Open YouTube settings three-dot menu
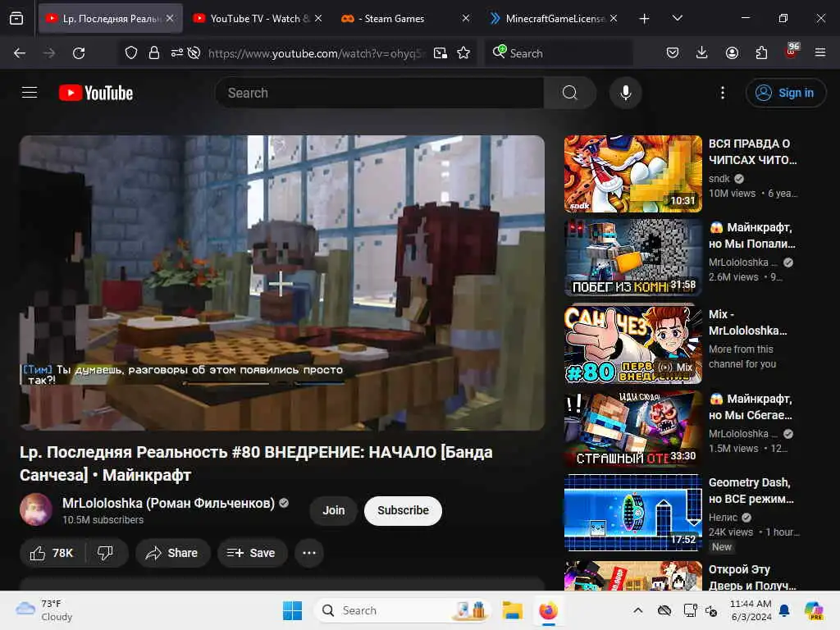 coord(723,93)
